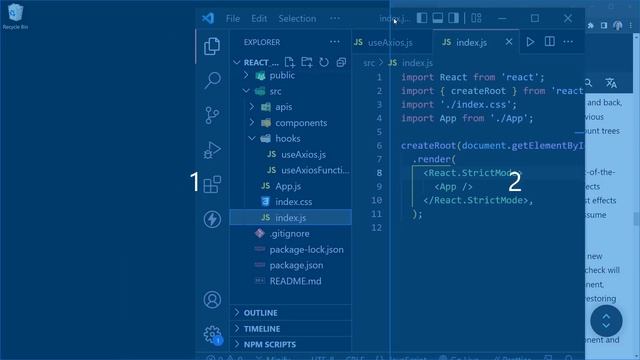This screenshot has width=640, height=360.
Task: Select index.js in the file tree
Action: [x=291, y=218]
